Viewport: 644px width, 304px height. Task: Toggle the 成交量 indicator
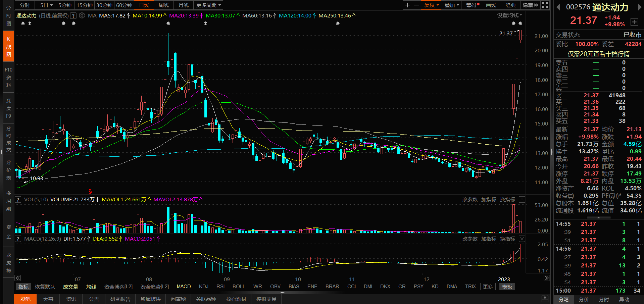tap(70, 287)
